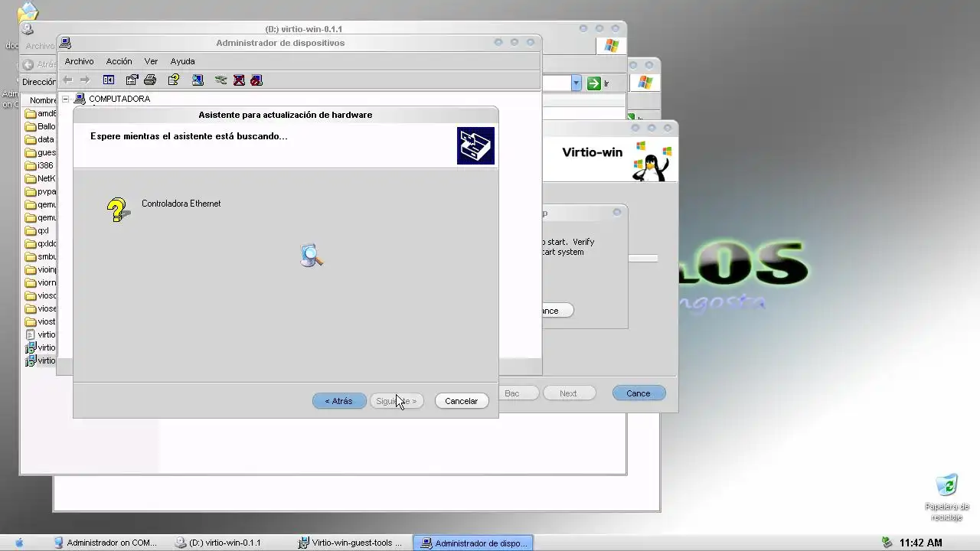Click Cancel in the Virtio-win installer
The width and height of the screenshot is (980, 551).
639,393
